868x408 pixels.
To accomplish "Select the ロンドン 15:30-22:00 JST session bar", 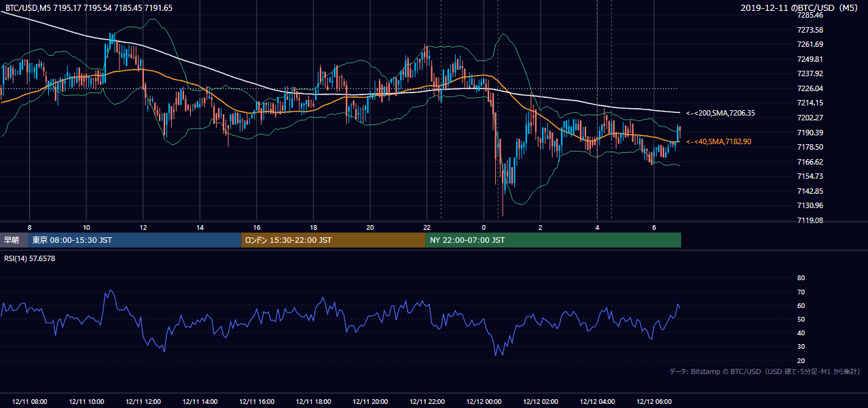I will click(333, 240).
